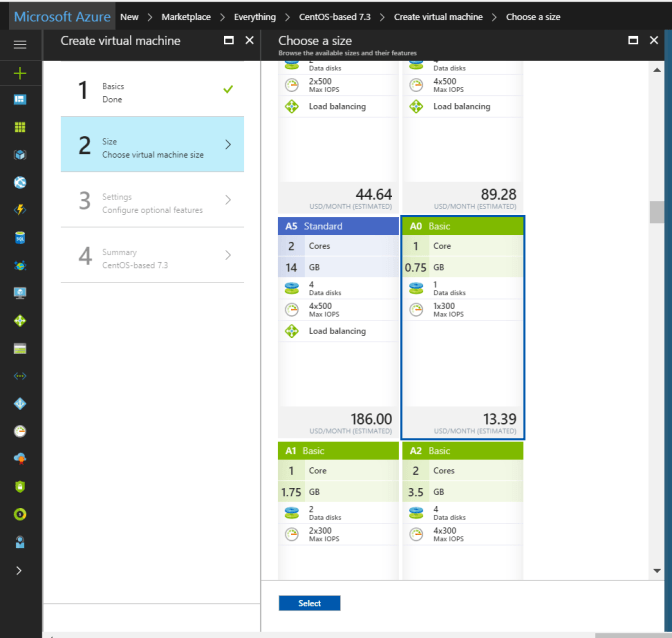The height and width of the screenshot is (638, 672).
Task: Open the clock-shaped Monitor icon
Action: (x=20, y=431)
